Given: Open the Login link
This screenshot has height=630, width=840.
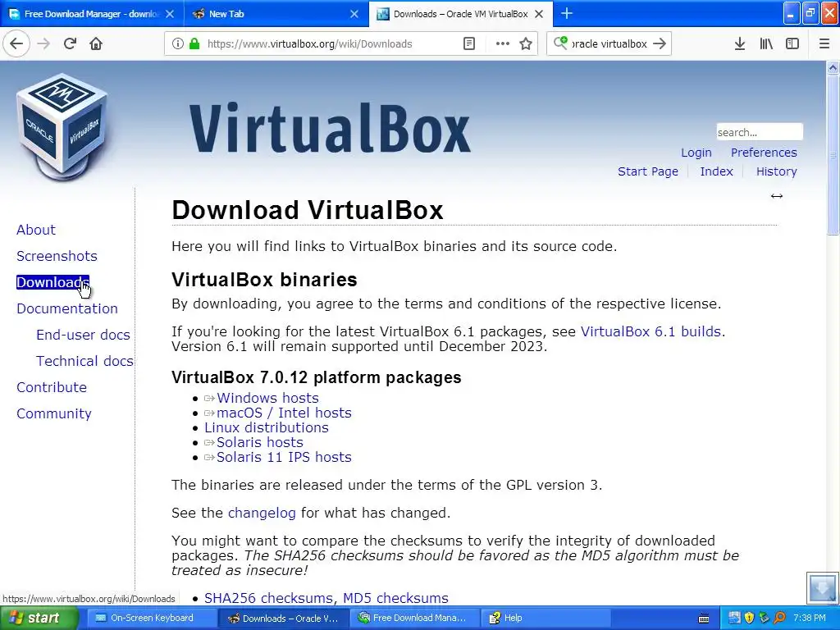Looking at the screenshot, I should pos(696,153).
